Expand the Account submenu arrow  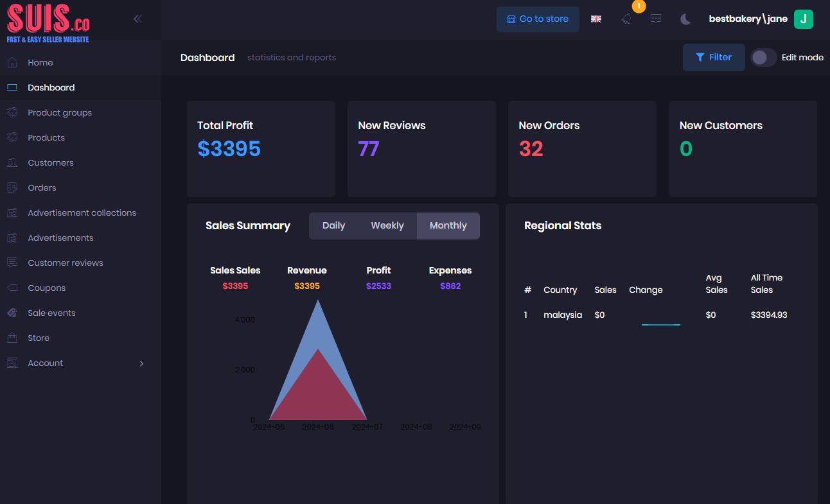pyautogui.click(x=141, y=363)
